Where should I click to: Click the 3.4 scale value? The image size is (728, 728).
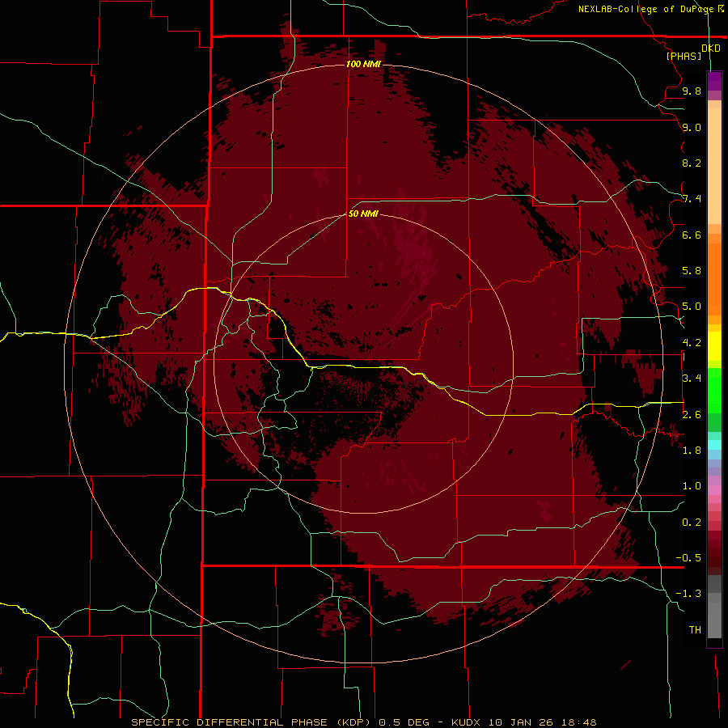click(692, 379)
